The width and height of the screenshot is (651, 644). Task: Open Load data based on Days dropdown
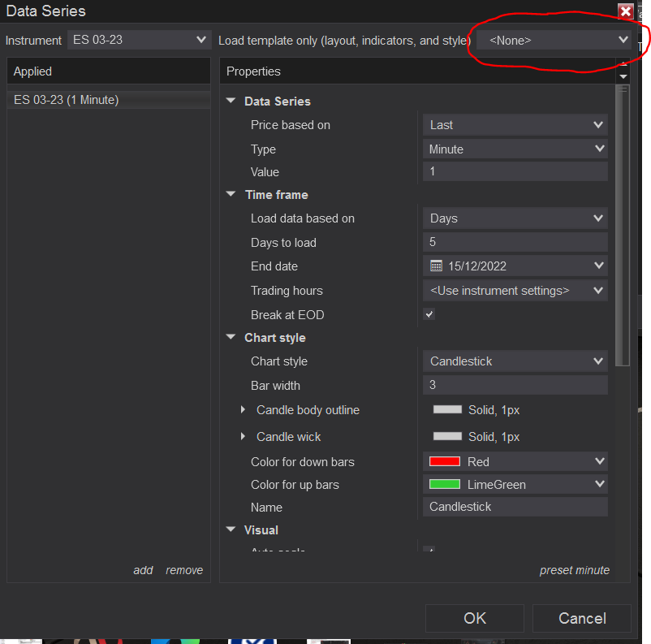[x=515, y=218]
